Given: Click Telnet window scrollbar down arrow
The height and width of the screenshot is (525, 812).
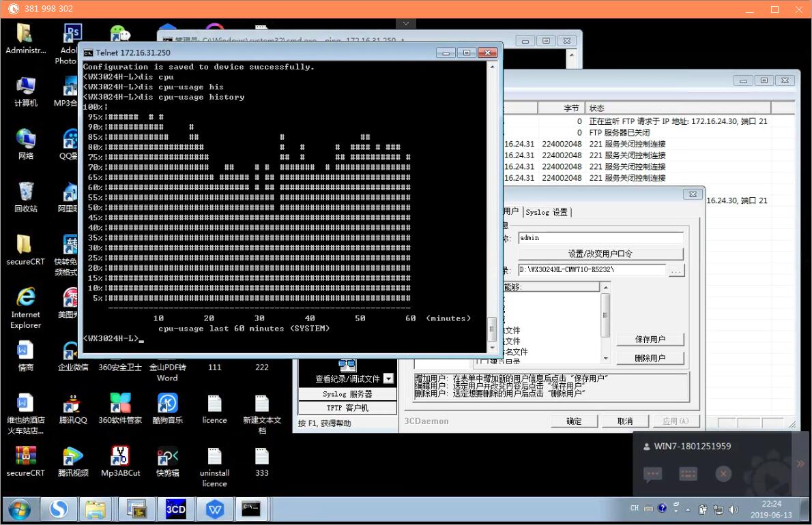Looking at the screenshot, I should click(492, 348).
